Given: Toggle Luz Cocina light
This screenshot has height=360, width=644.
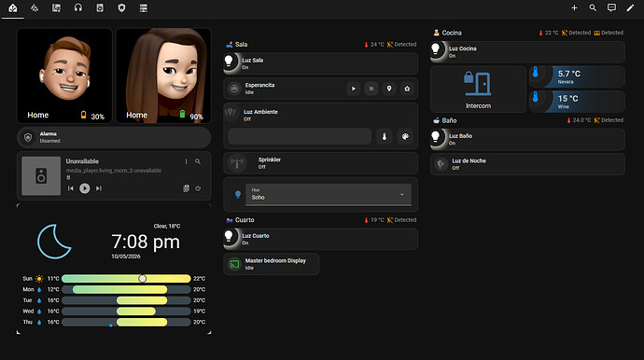Looking at the screenshot, I should pos(527,51).
